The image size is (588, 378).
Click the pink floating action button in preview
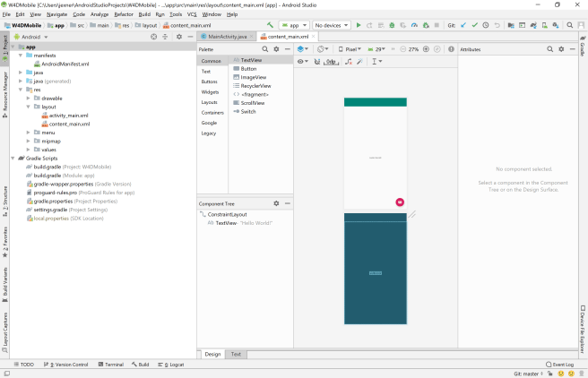(x=400, y=202)
